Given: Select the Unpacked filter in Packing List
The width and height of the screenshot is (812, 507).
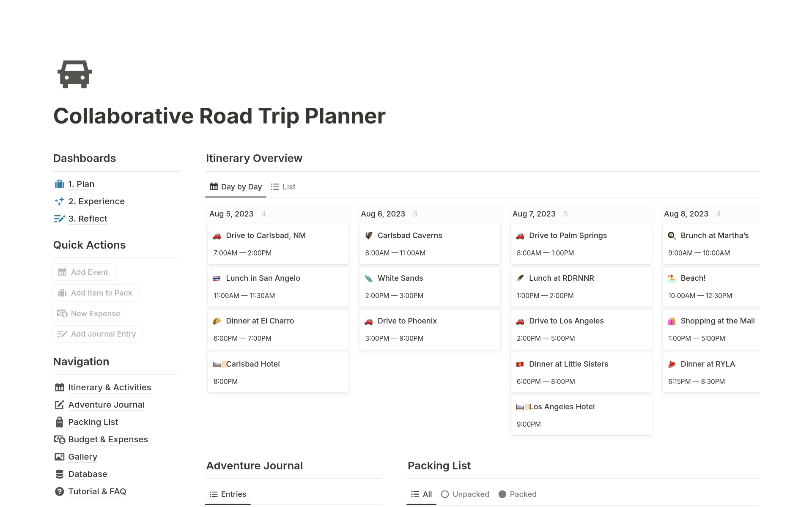Looking at the screenshot, I should (465, 494).
